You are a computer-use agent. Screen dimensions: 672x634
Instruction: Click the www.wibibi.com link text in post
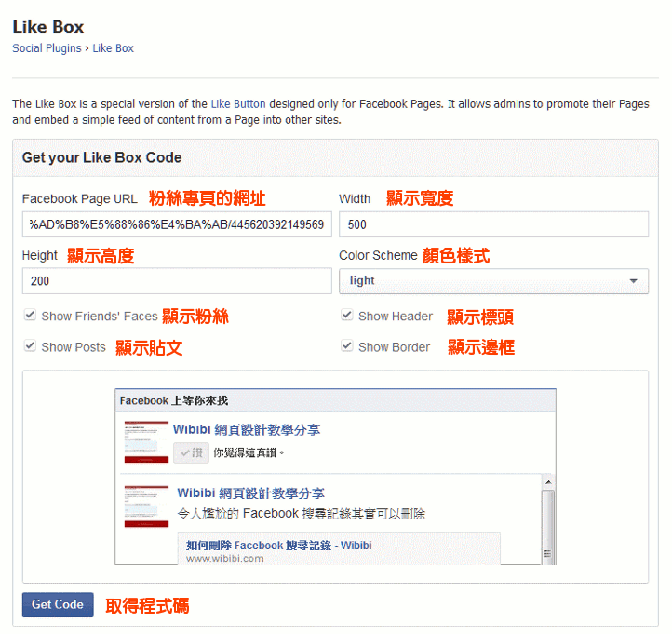(x=224, y=559)
